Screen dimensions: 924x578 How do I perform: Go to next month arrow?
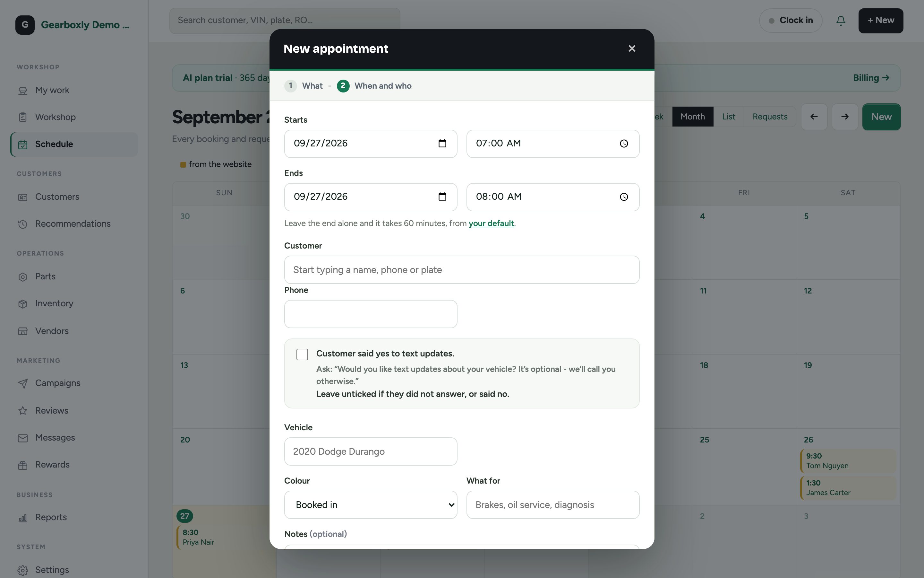845,117
